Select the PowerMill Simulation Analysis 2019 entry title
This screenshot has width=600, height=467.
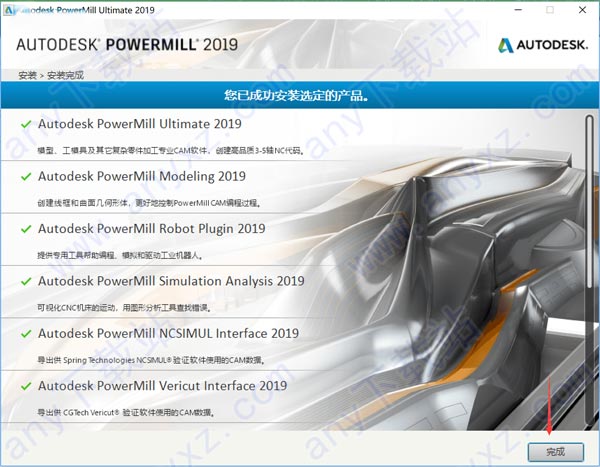pyautogui.click(x=171, y=281)
